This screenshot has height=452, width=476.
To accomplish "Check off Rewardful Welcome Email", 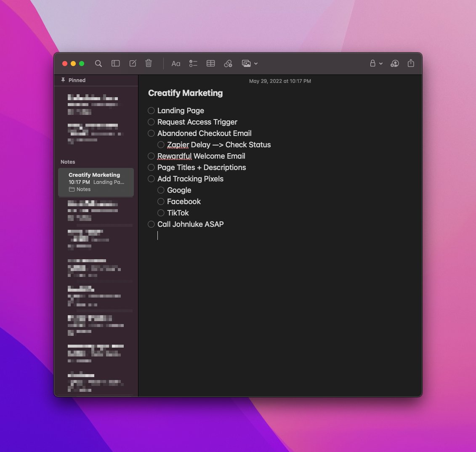I will [x=151, y=156].
